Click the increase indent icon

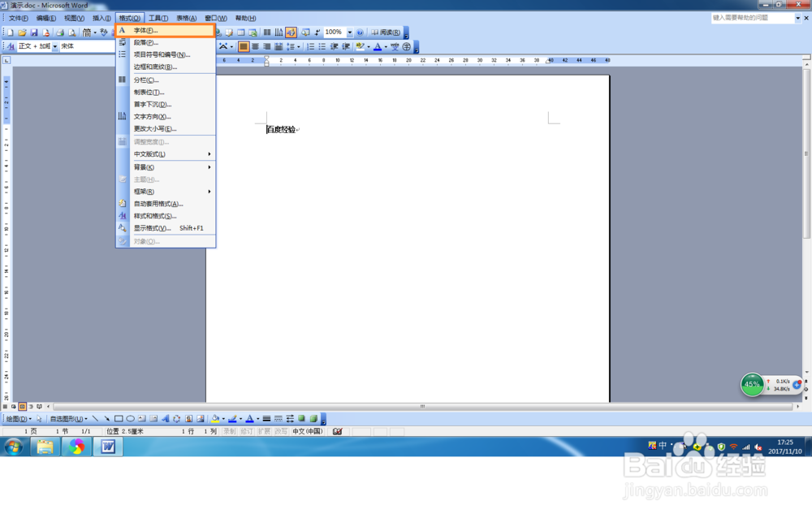click(x=346, y=46)
